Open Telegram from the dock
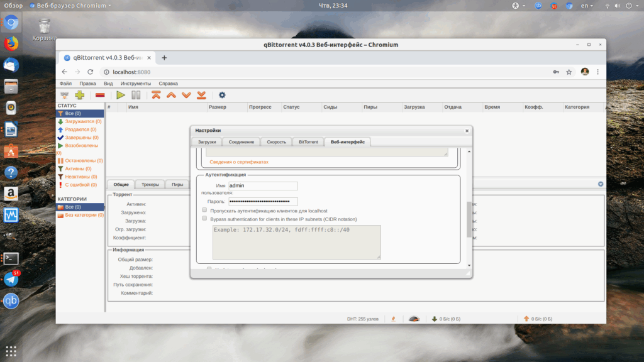The width and height of the screenshot is (644, 362). tap(11, 280)
